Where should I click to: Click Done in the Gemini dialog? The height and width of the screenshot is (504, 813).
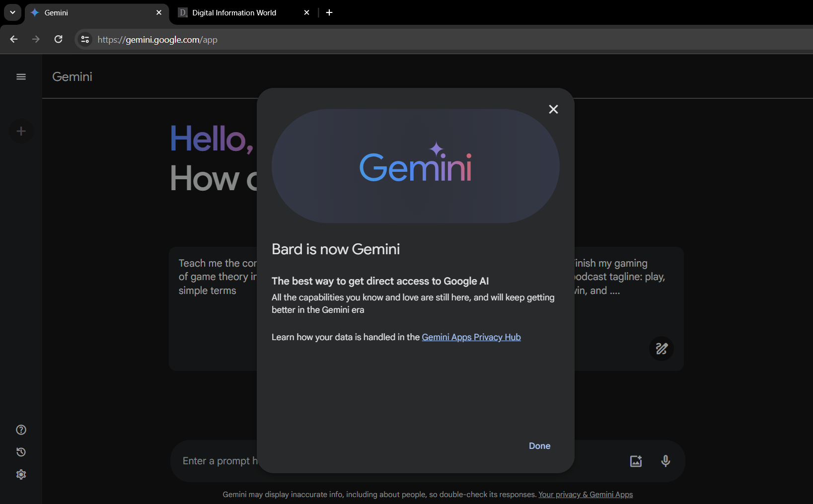click(x=539, y=446)
